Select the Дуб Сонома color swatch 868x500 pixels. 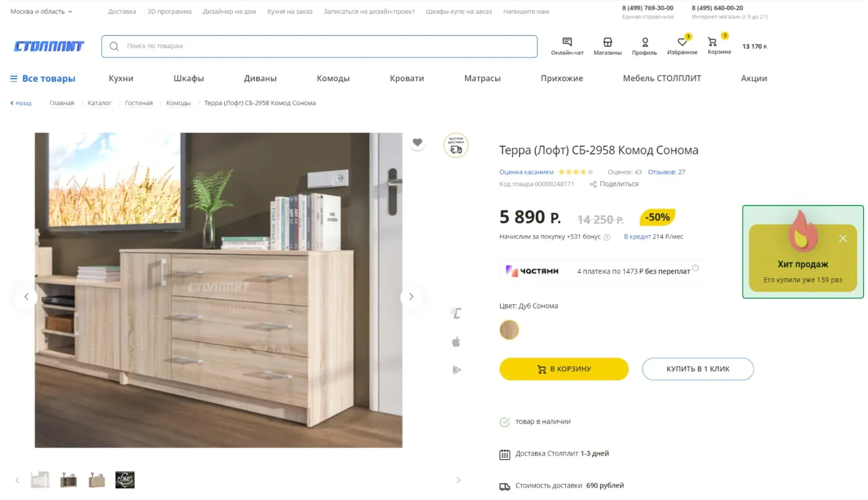click(x=509, y=330)
